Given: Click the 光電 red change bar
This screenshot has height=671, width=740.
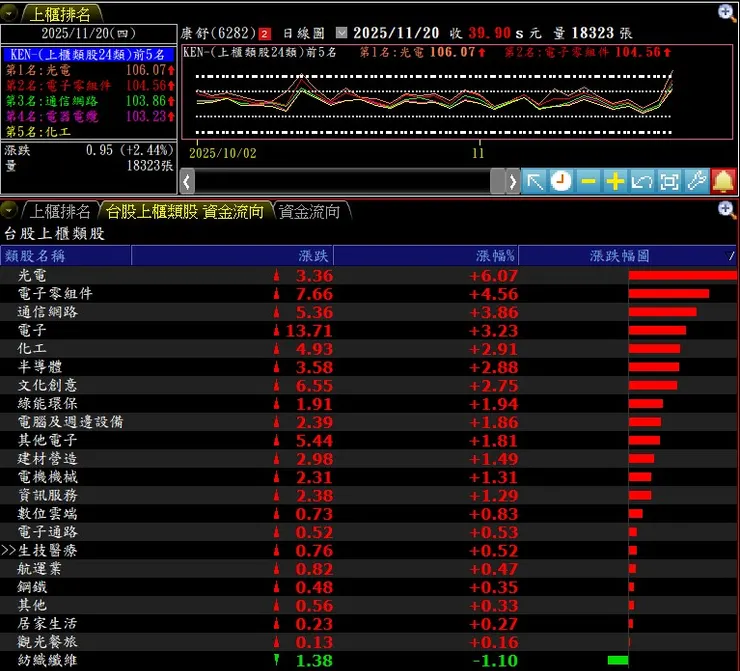Looking at the screenshot, I should (682, 275).
